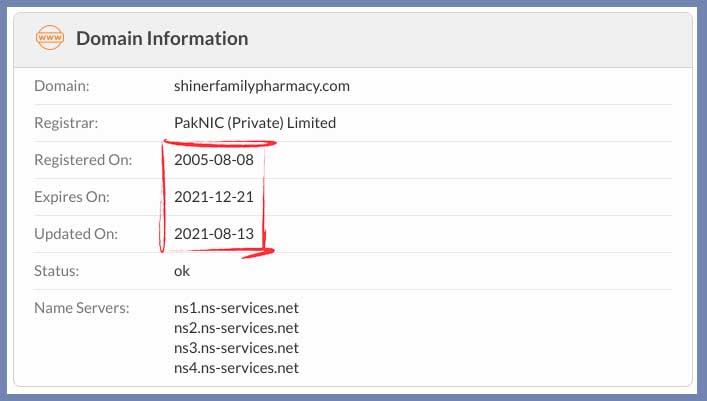This screenshot has height=401, width=707.
Task: Select the ns3.ns-services.net name server
Action: click(x=236, y=347)
